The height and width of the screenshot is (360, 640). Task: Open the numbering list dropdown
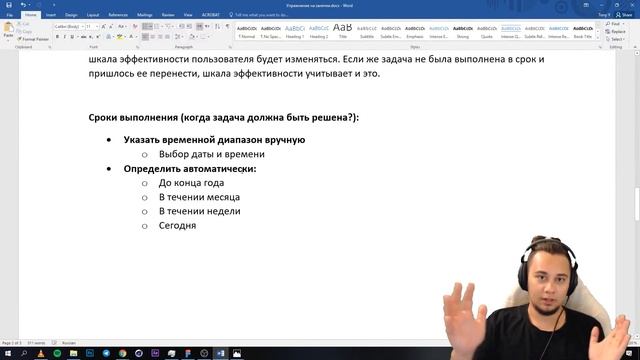pyautogui.click(x=162, y=27)
